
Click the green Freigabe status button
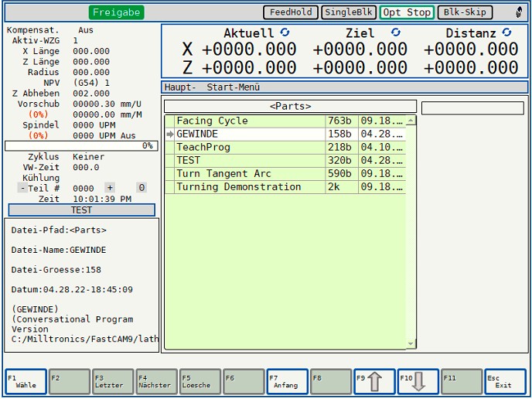coord(116,12)
